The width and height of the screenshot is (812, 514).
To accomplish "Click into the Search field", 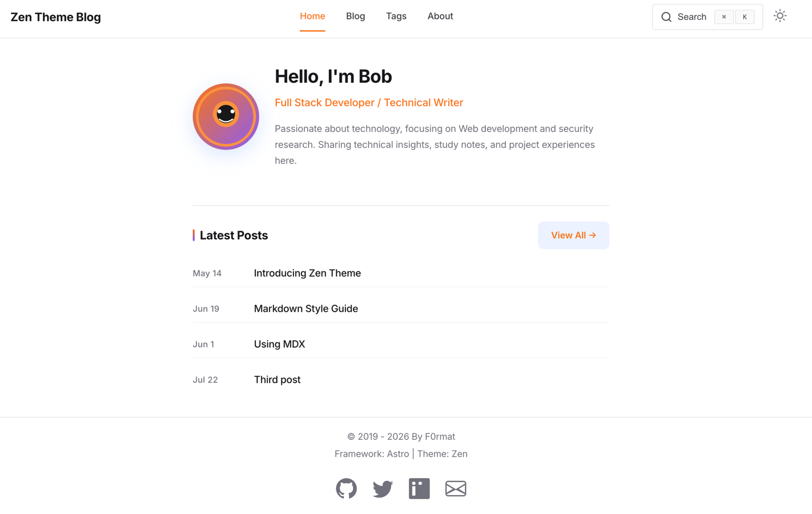I will coord(708,17).
